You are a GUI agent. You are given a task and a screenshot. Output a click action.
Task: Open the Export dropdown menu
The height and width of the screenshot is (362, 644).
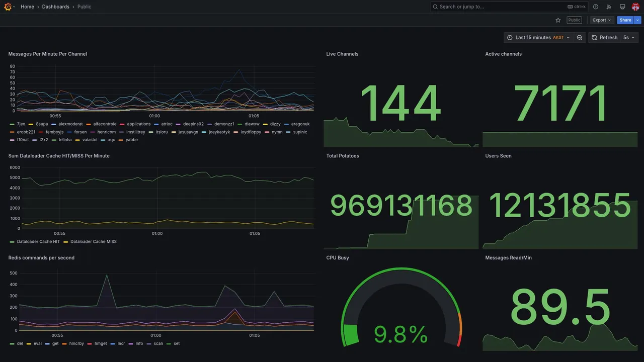click(x=602, y=20)
